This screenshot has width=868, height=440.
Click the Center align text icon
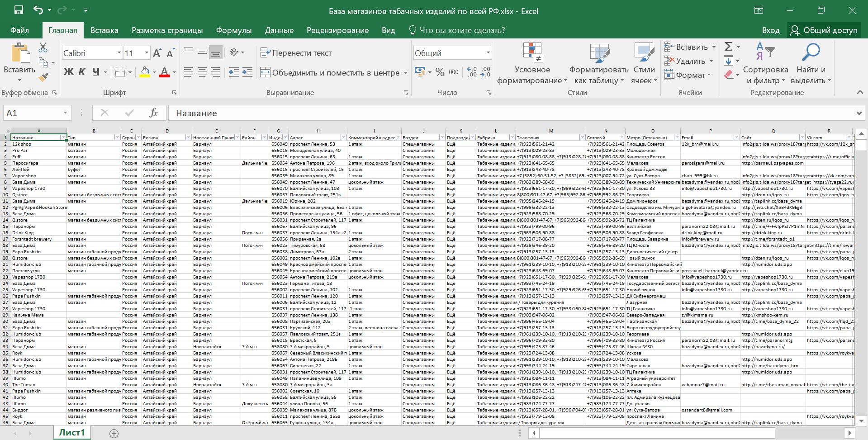pos(202,72)
